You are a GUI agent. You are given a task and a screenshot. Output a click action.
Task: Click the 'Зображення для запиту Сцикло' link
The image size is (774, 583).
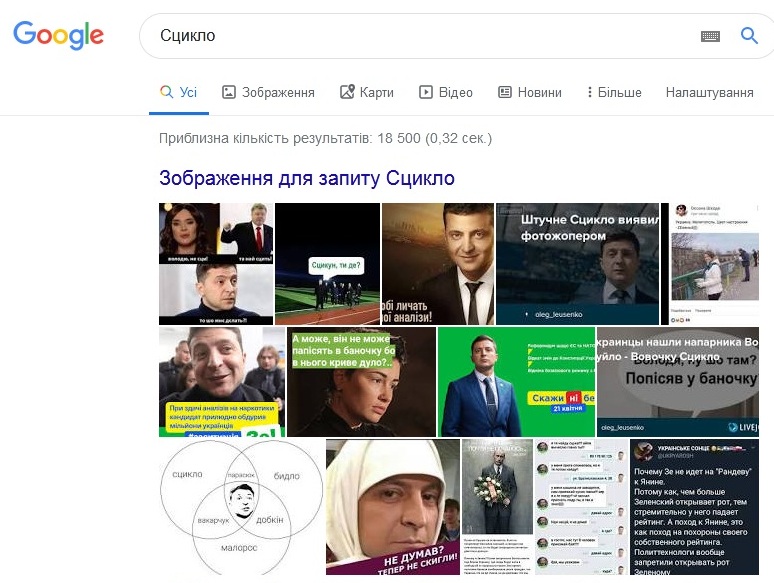(307, 178)
